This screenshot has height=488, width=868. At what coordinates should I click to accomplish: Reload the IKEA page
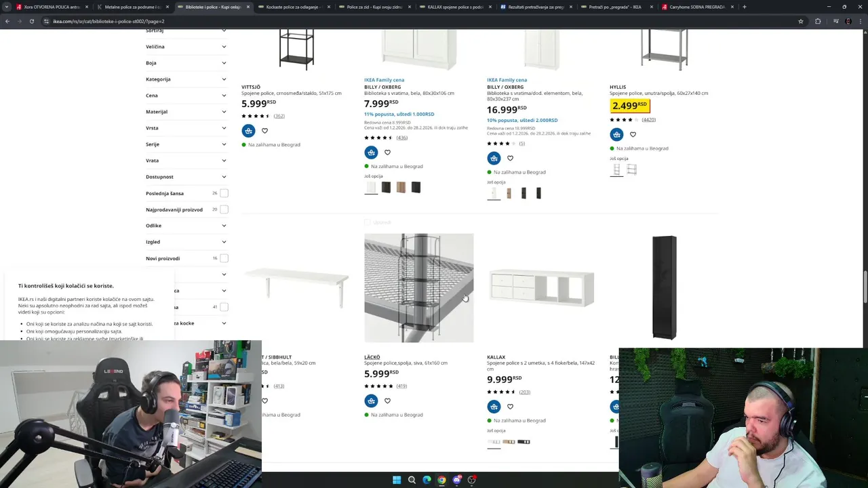(x=31, y=21)
